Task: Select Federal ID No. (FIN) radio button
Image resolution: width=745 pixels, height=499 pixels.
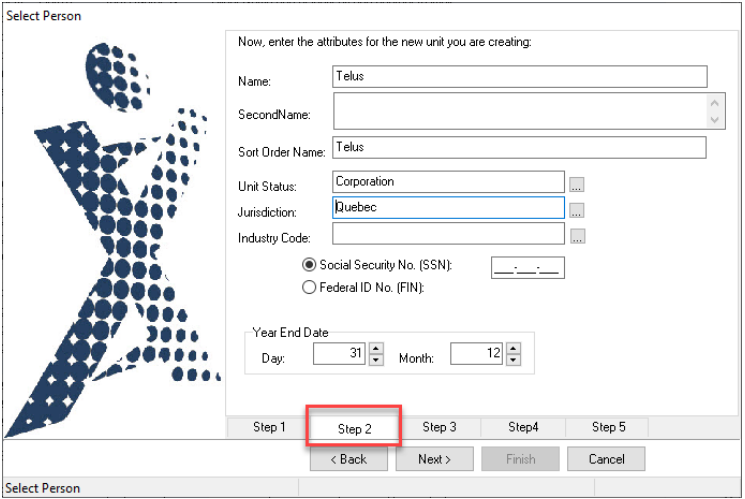Action: click(x=309, y=287)
